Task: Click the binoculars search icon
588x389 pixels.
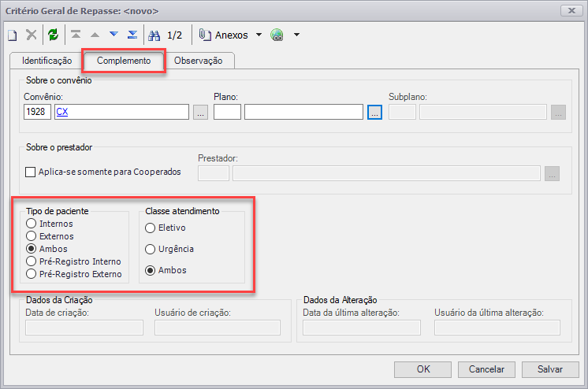Action: (x=154, y=35)
